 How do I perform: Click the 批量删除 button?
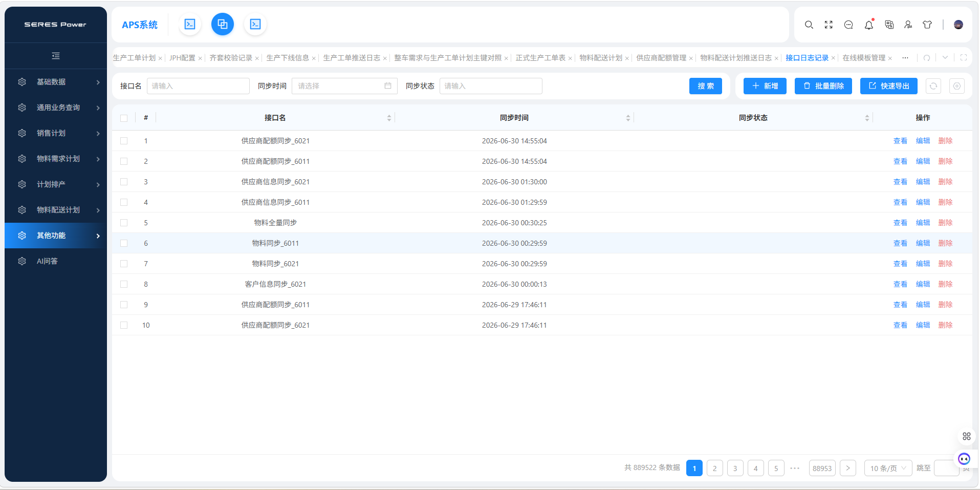click(x=823, y=86)
